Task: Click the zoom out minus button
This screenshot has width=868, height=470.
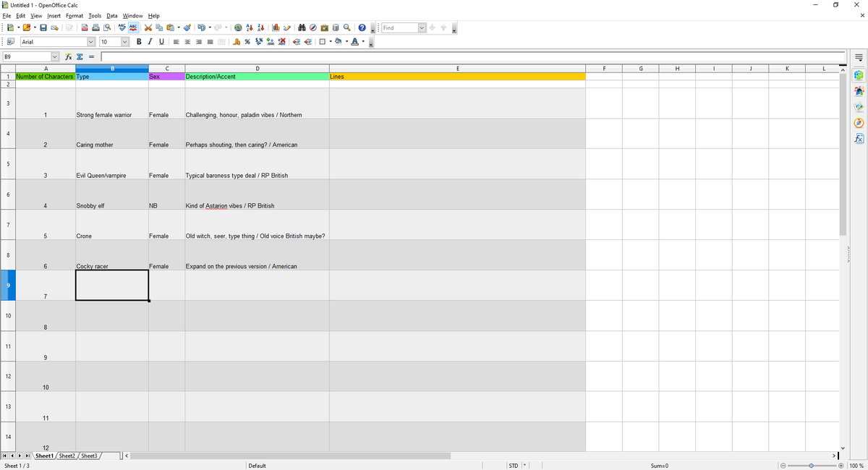Action: (783, 466)
